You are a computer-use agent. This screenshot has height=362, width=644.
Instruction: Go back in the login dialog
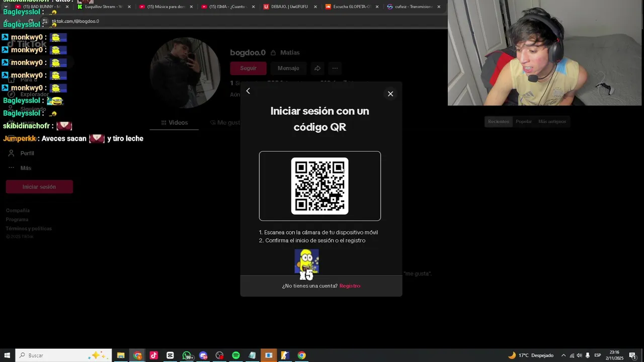click(248, 91)
